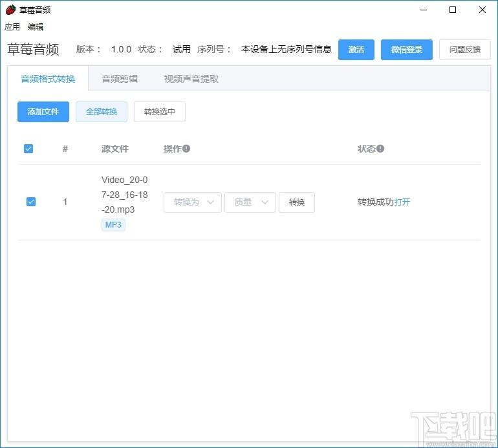Open the 应用 menu
Viewport: 498px width, 448px height.
point(12,27)
